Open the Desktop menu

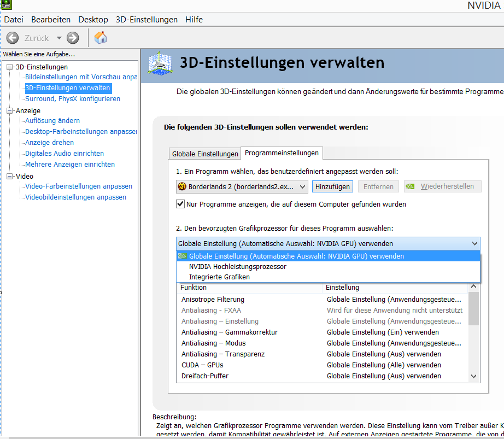[x=93, y=20]
